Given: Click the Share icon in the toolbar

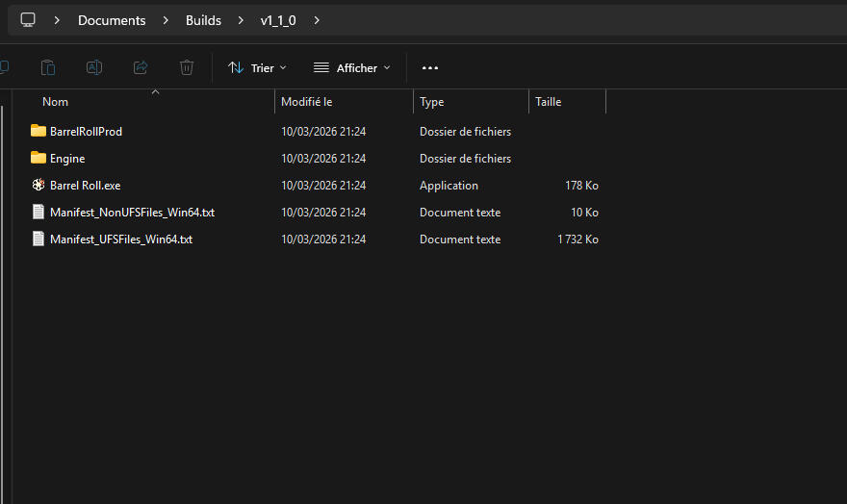Looking at the screenshot, I should coord(141,67).
